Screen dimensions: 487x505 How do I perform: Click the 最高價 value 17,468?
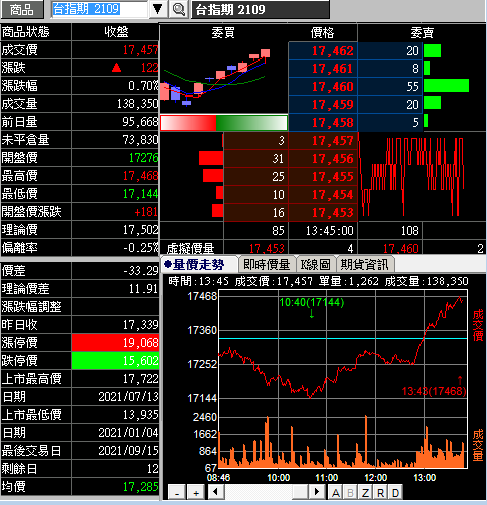[140, 176]
